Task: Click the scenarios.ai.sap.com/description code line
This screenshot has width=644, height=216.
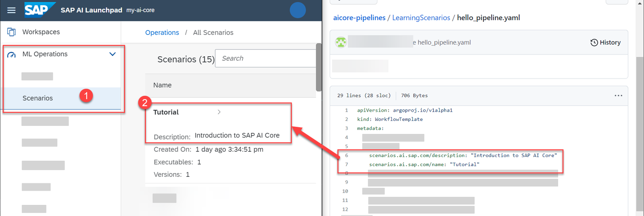Action: [x=463, y=155]
